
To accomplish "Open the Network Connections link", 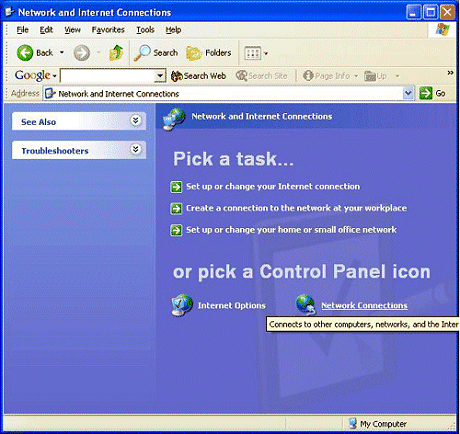I will pos(364,305).
